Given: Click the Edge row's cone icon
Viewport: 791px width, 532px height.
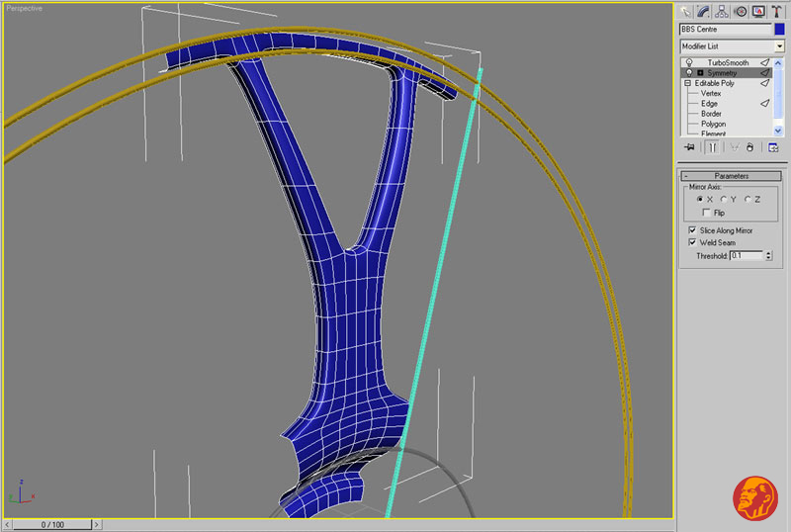Looking at the screenshot, I should click(764, 104).
